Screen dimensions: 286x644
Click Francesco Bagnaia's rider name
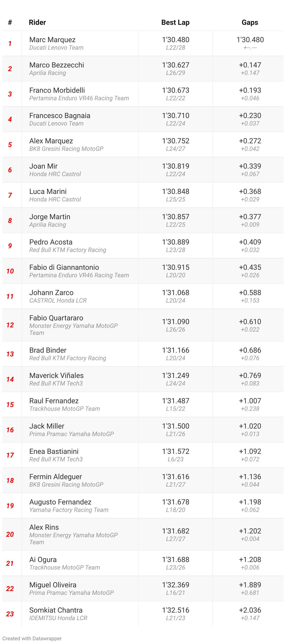[x=60, y=115]
